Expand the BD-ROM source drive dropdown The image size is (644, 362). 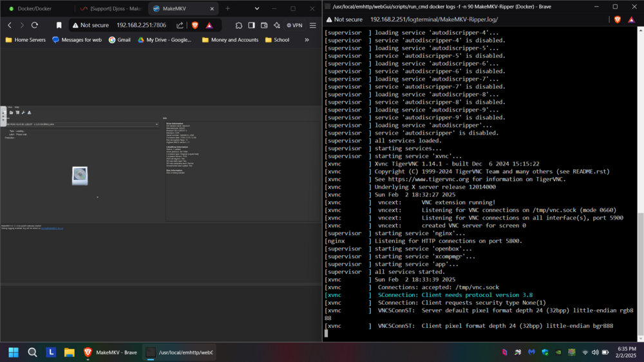[x=82, y=124]
